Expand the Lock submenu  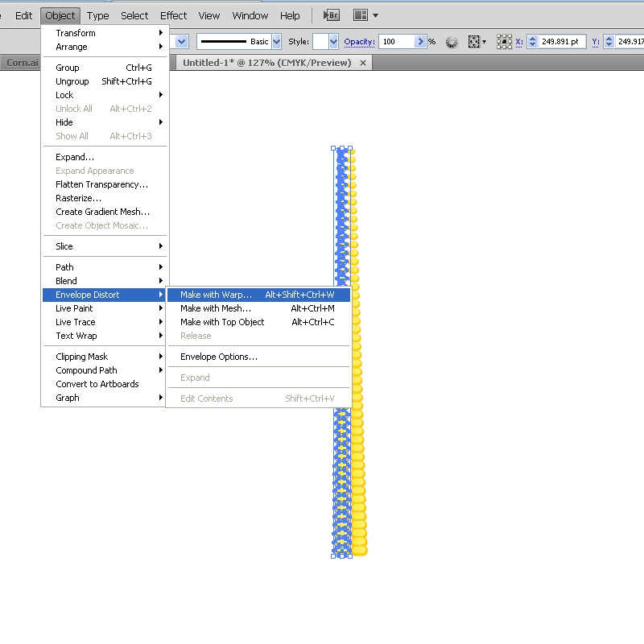pyautogui.click(x=105, y=95)
